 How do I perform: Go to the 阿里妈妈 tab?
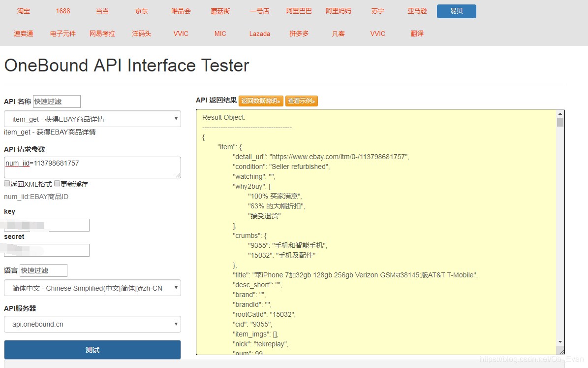pos(338,11)
